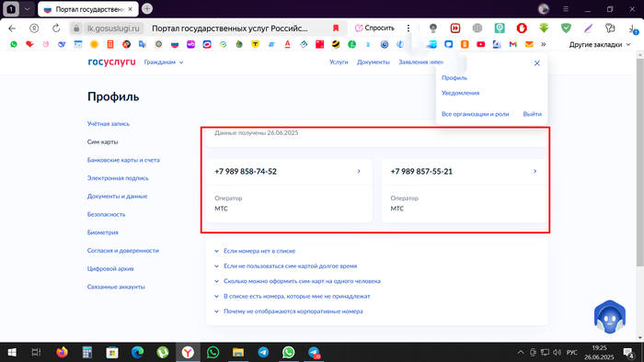644x362 pixels.
Task: Open Связанные аккаунты in sidebar
Action: tap(116, 287)
